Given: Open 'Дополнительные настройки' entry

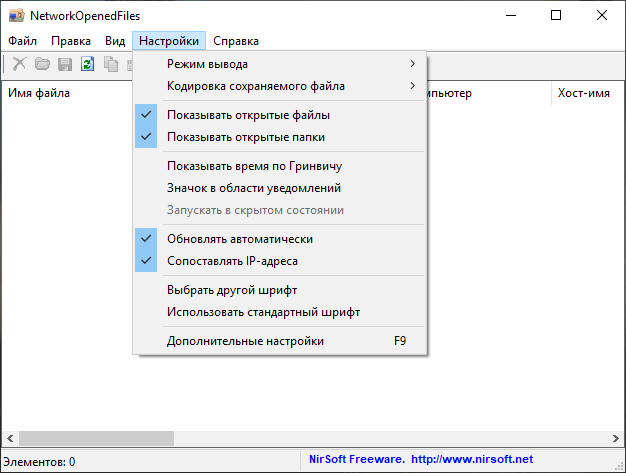Looking at the screenshot, I should (280, 341).
